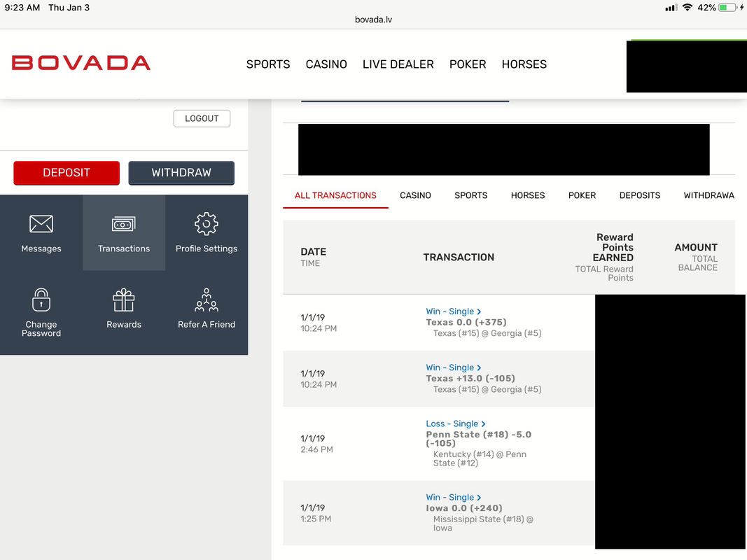Click the Withdraw button

(x=181, y=173)
